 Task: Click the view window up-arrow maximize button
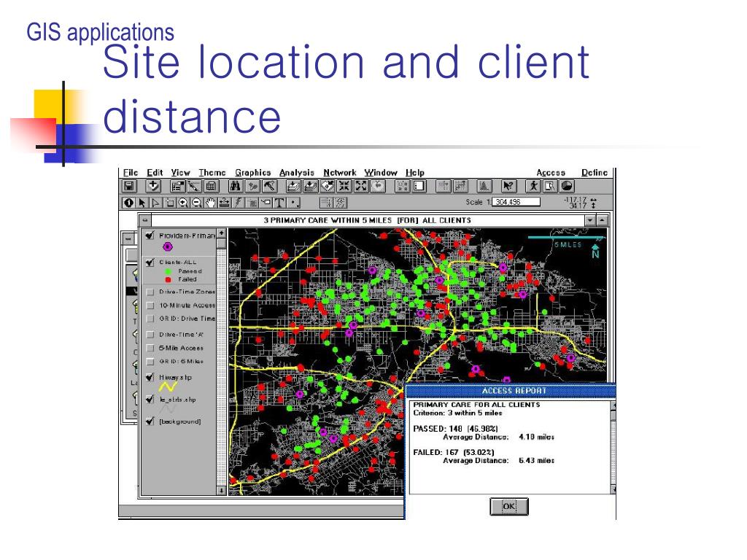click(602, 220)
